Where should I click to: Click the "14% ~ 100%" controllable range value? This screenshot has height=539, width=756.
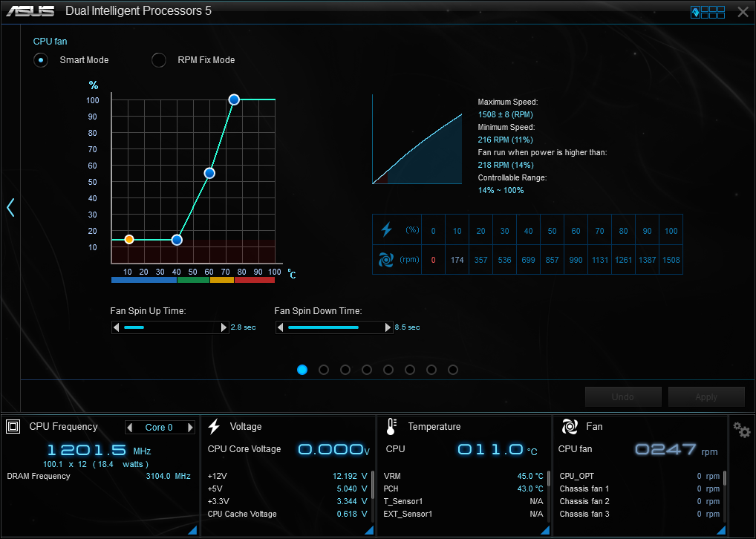(501, 191)
